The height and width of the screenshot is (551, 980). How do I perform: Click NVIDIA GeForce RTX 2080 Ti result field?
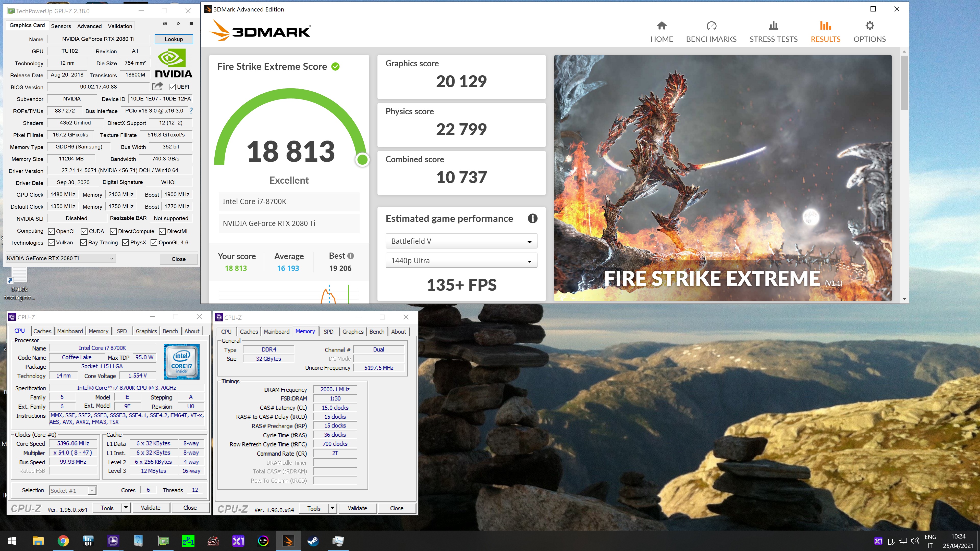point(289,224)
